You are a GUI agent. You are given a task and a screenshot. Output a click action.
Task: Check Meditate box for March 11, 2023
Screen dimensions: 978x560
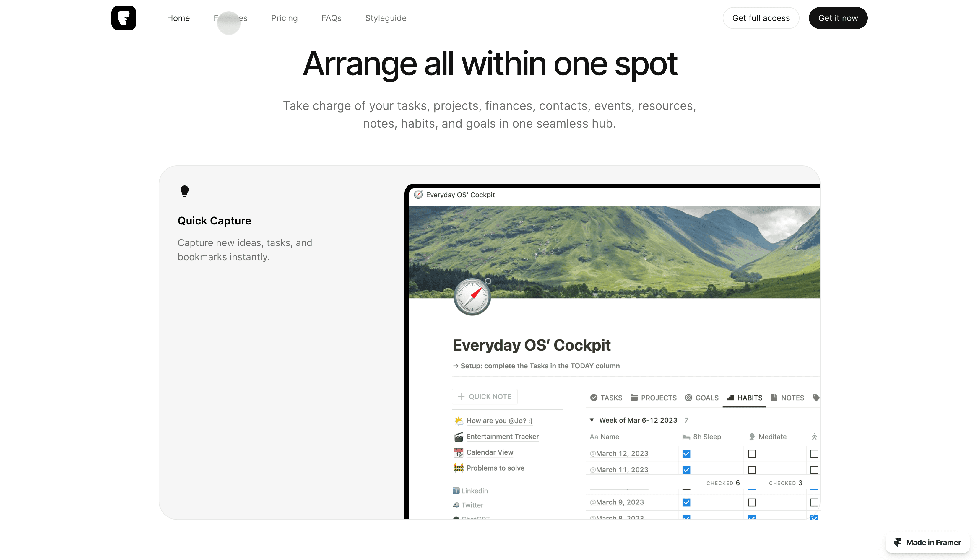click(x=752, y=470)
